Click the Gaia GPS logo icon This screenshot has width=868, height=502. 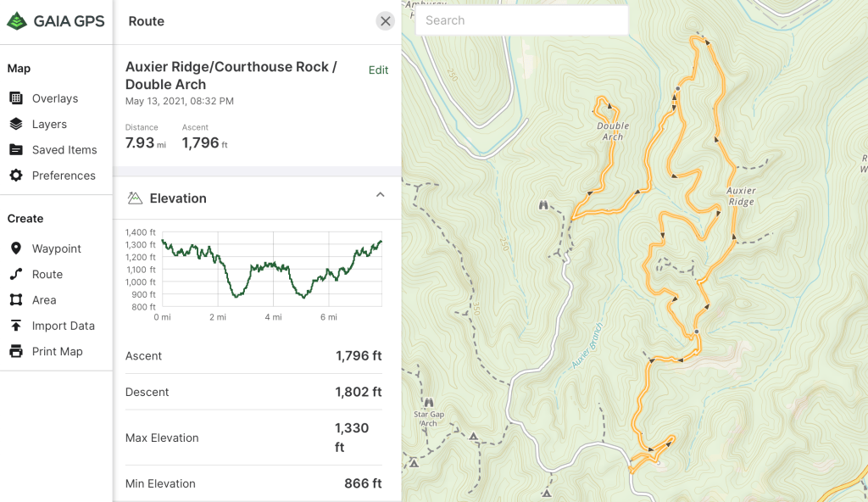[17, 22]
